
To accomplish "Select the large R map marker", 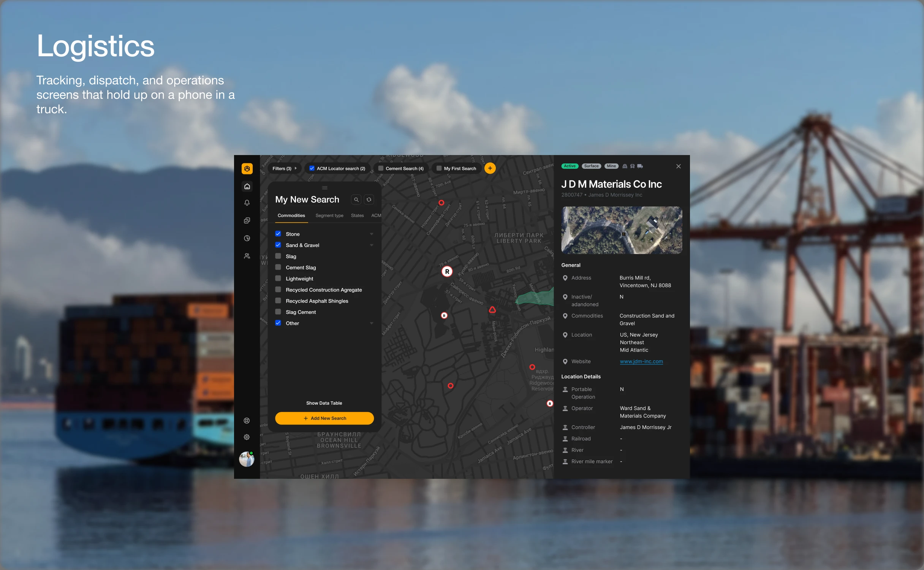I will 447,271.
